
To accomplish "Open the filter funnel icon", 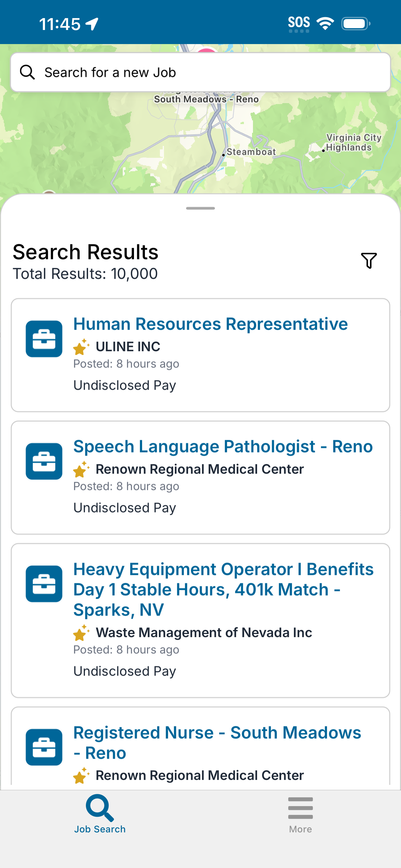I will pos(369,261).
